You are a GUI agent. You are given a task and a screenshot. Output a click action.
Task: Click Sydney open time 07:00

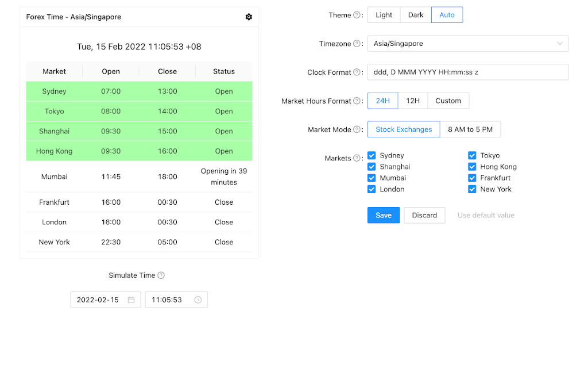pyautogui.click(x=111, y=91)
